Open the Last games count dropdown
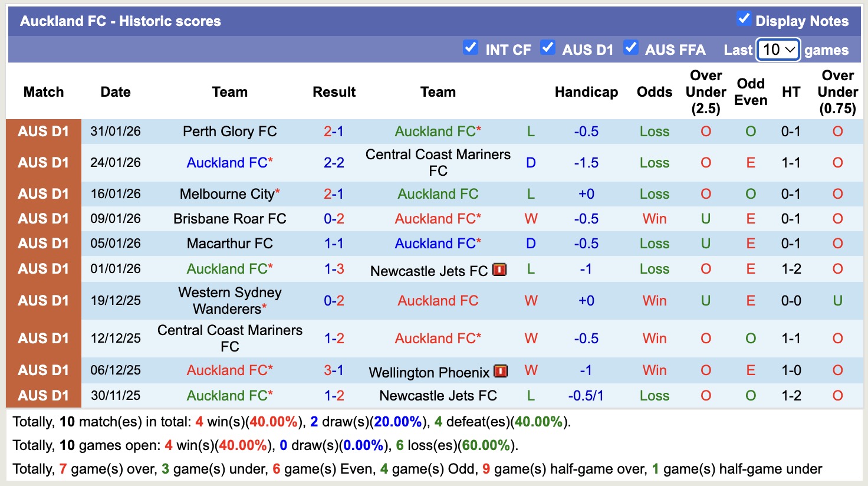 (x=777, y=50)
